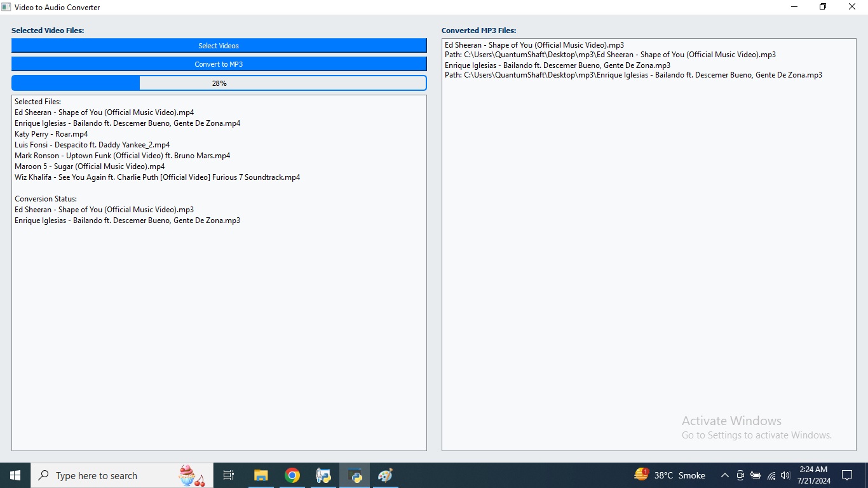Click Enrique Iglesias .mp3 name in Converted MP3 Files
868x488 pixels.
tap(557, 65)
